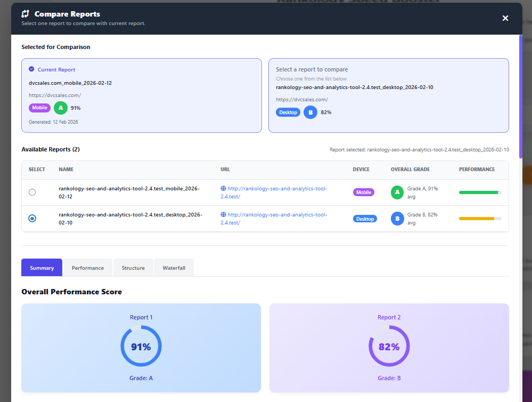The height and width of the screenshot is (402, 532).
Task: Open the Performance tab
Action: [88, 268]
